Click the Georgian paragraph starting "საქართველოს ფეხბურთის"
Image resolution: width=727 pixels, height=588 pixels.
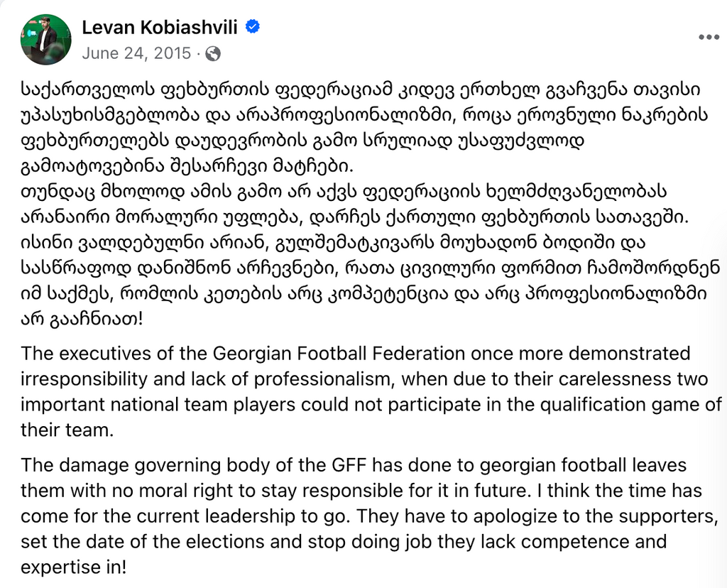[364, 128]
